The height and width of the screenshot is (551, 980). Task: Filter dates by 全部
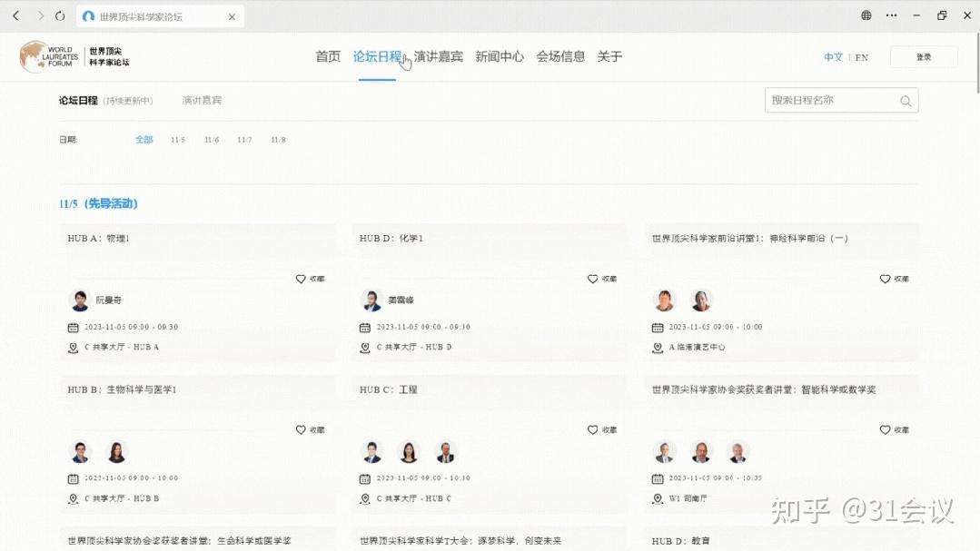pos(144,140)
